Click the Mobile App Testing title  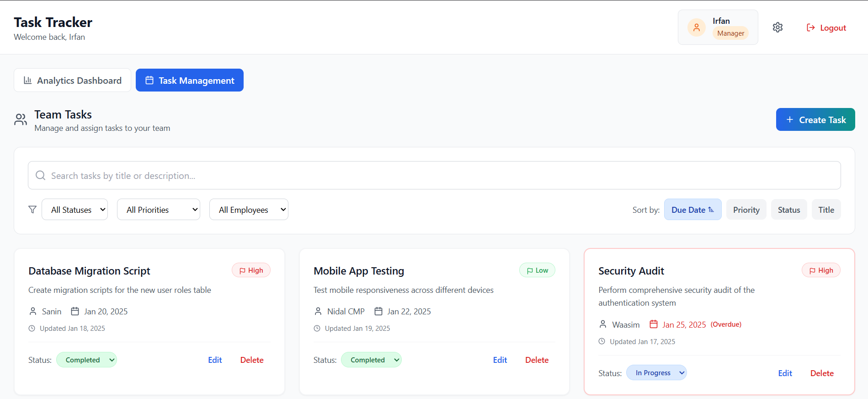pyautogui.click(x=359, y=271)
